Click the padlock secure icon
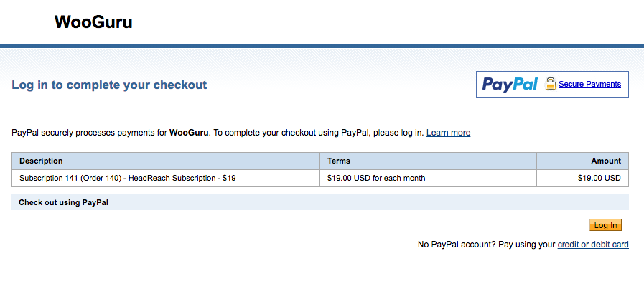 pyautogui.click(x=551, y=84)
